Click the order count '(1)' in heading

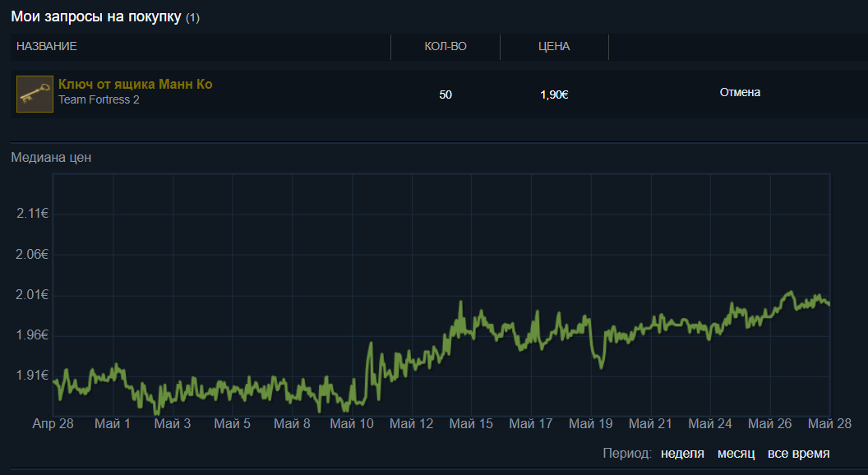click(192, 18)
